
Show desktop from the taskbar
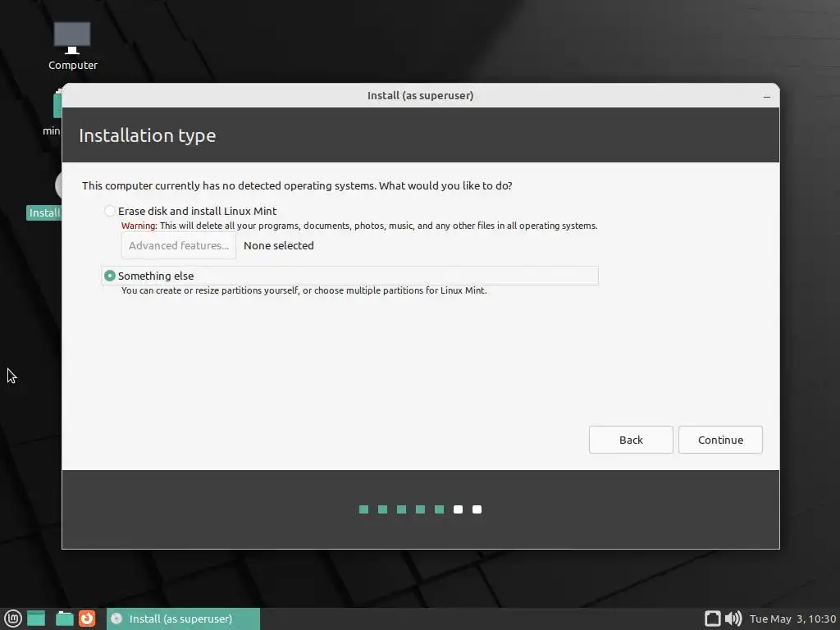click(x=36, y=619)
